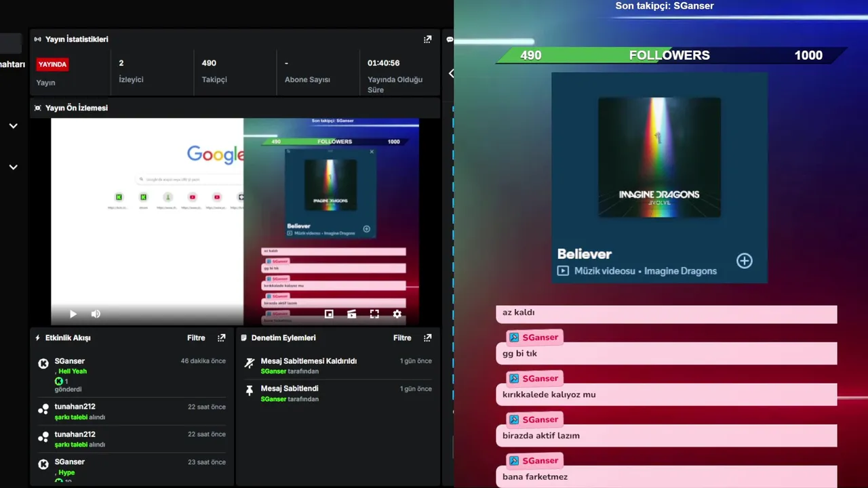Click the lightning icon by Etkinlik Akışı
The image size is (868, 488).
click(x=38, y=338)
